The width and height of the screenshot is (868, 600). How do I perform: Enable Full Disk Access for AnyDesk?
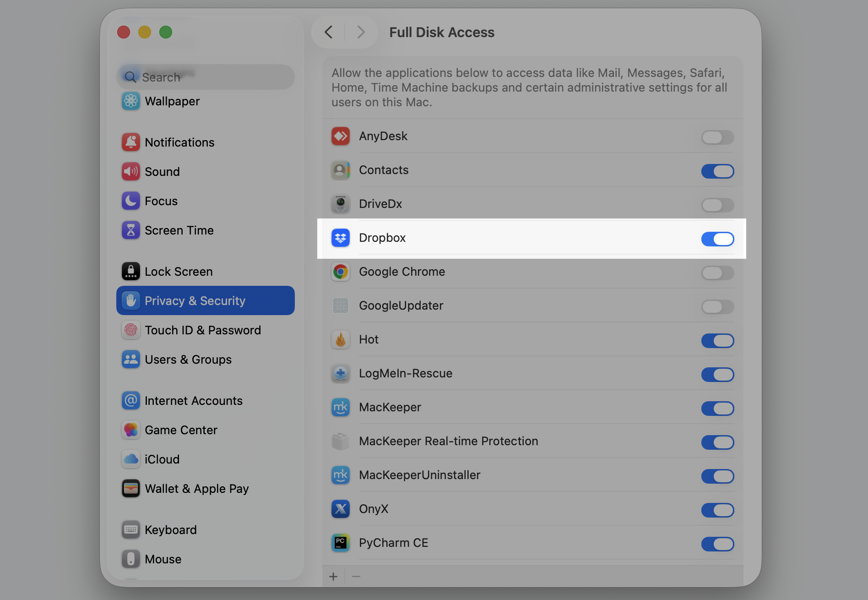coord(717,137)
